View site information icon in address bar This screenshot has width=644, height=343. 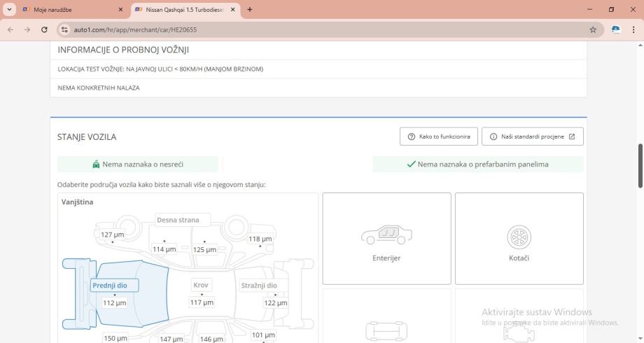[x=64, y=29]
